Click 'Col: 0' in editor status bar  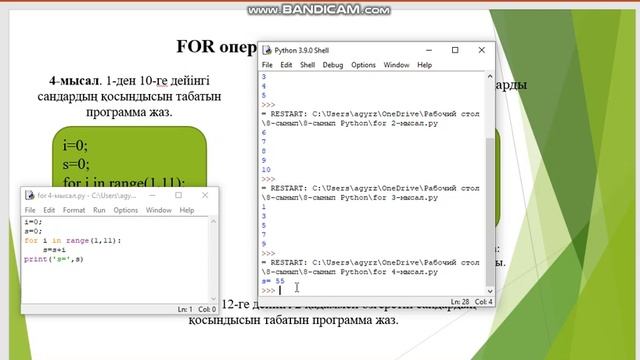(207, 309)
